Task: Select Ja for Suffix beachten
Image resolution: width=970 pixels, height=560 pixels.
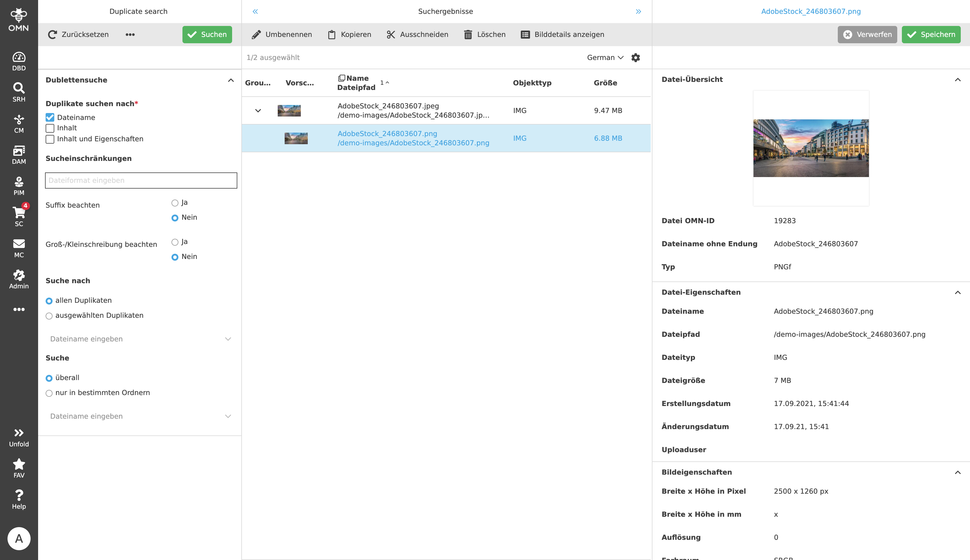Action: pos(175,202)
